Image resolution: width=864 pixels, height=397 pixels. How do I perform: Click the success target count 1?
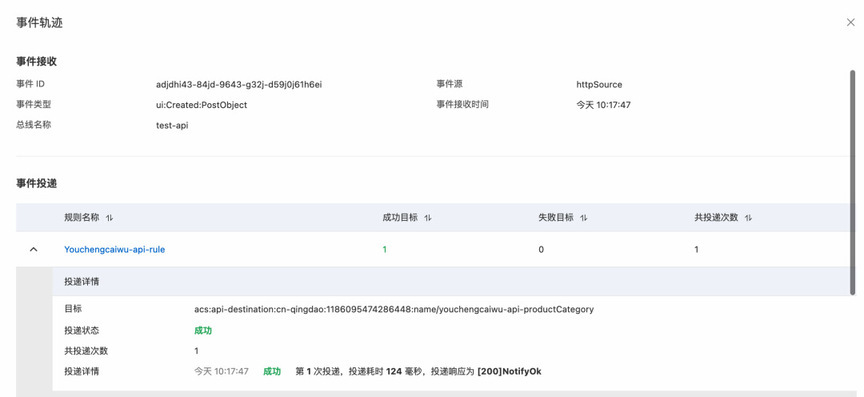point(385,249)
